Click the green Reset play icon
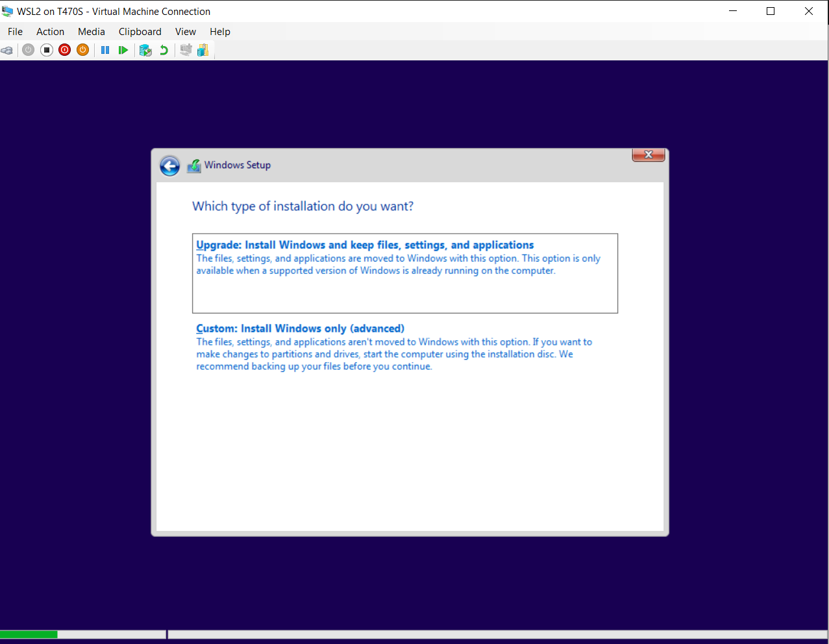 123,50
